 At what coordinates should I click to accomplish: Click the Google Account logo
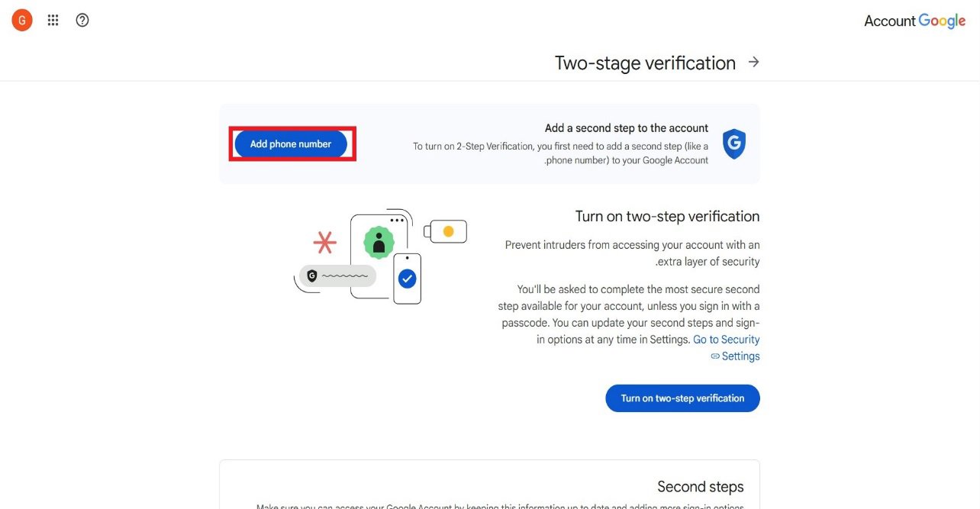point(914,21)
